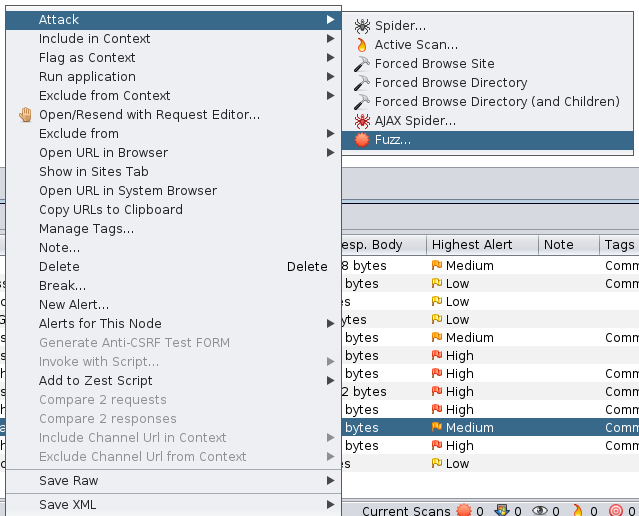Select New Alert... menu entry
This screenshot has height=516, width=639.
point(73,305)
